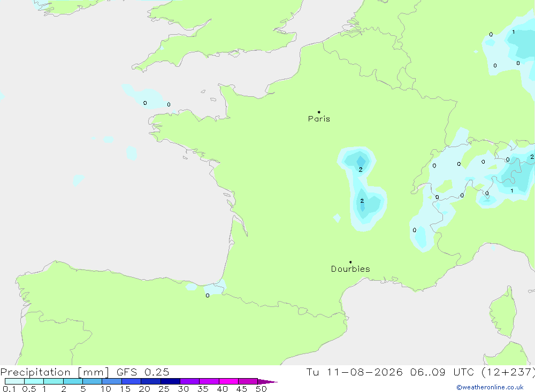This screenshot has width=535, height=392.
Task: Click the (12+237) forecast offset text
Action: (x=508, y=372)
